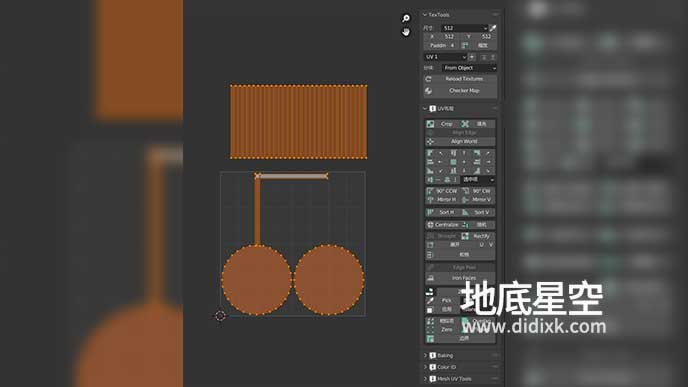Click the Pick eyedropper icon
The image size is (688, 387).
[430, 301]
